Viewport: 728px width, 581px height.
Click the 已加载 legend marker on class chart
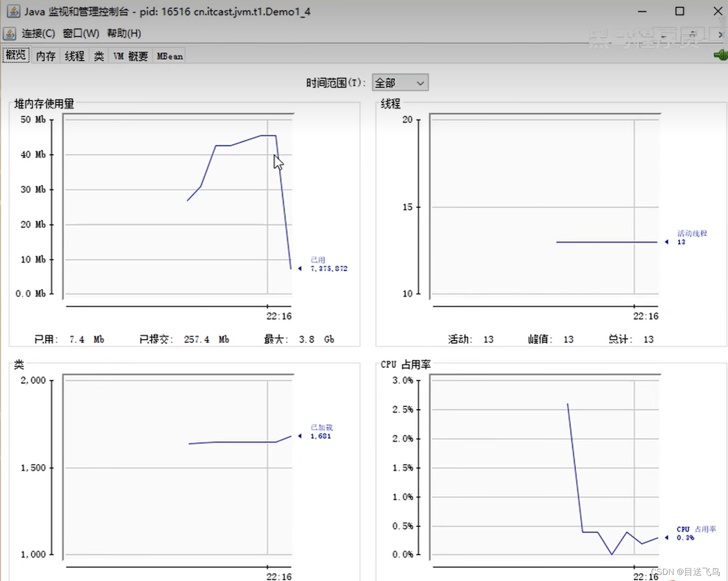300,436
